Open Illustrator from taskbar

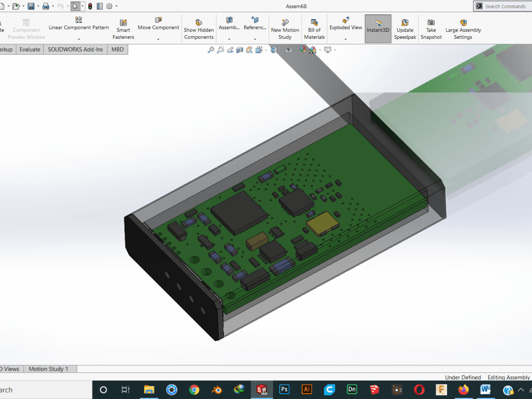click(x=307, y=389)
